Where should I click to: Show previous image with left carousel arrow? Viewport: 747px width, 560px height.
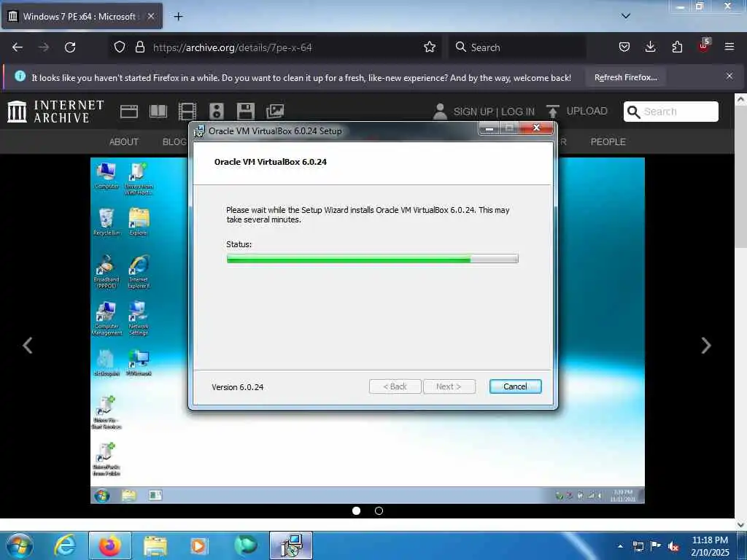[28, 345]
